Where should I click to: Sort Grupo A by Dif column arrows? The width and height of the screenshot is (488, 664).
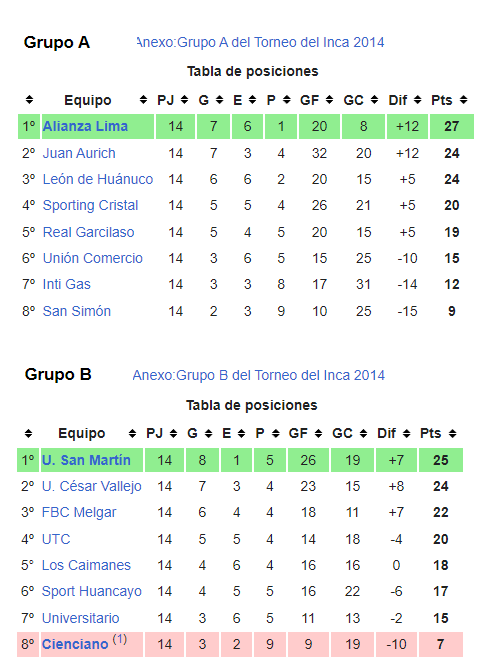tap(418, 100)
